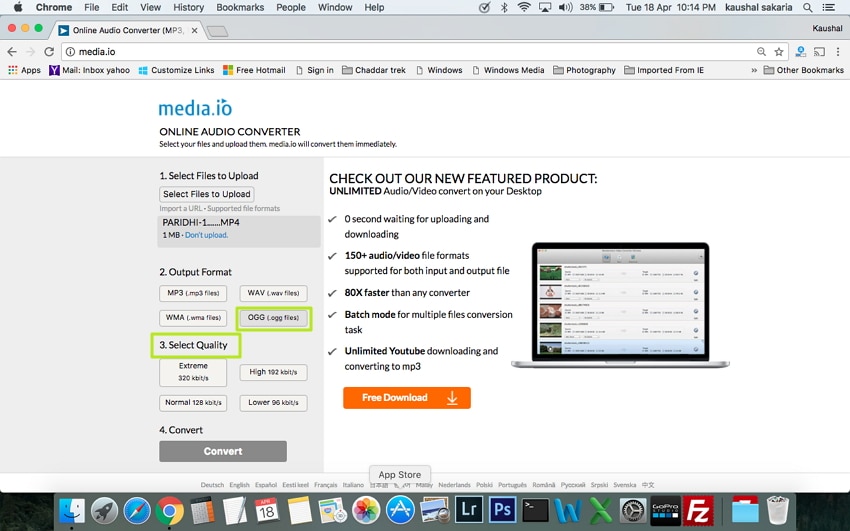Choose Extreme 320 kbit/s quality
Image resolution: width=850 pixels, height=531 pixels.
coord(193,372)
